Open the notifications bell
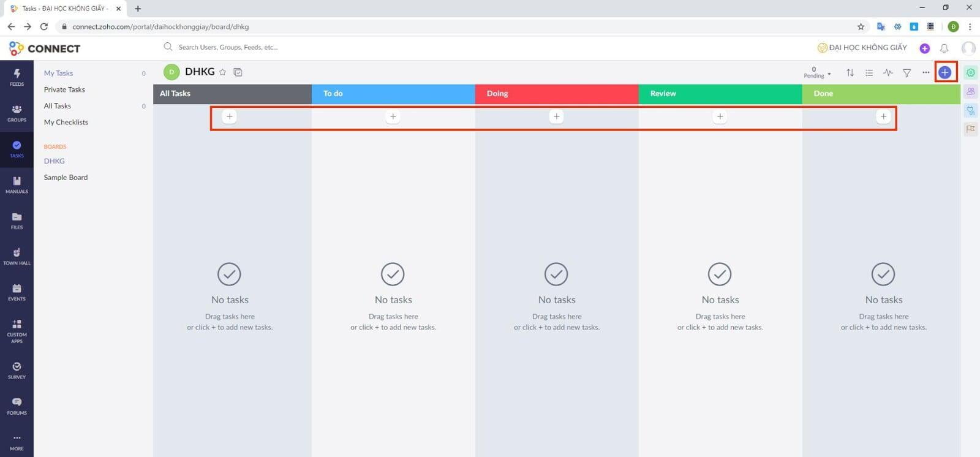This screenshot has width=980, height=457. [x=944, y=48]
